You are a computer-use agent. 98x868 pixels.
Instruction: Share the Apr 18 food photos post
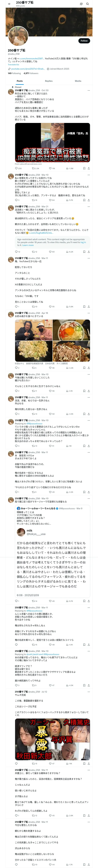coord(89,368)
